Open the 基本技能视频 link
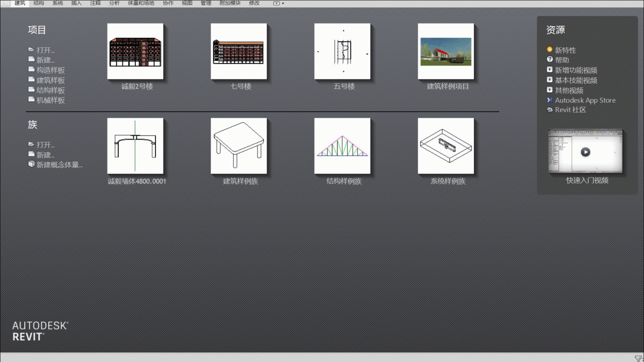Screen dimensions: 644x362 click(576, 80)
